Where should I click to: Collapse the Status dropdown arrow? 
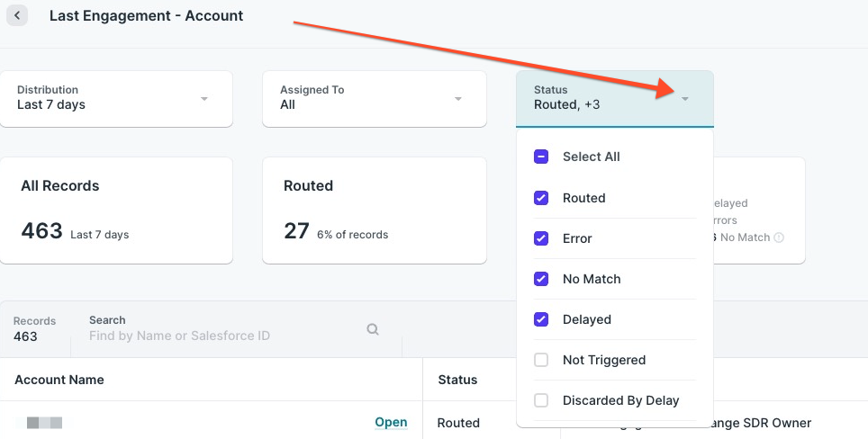(685, 98)
